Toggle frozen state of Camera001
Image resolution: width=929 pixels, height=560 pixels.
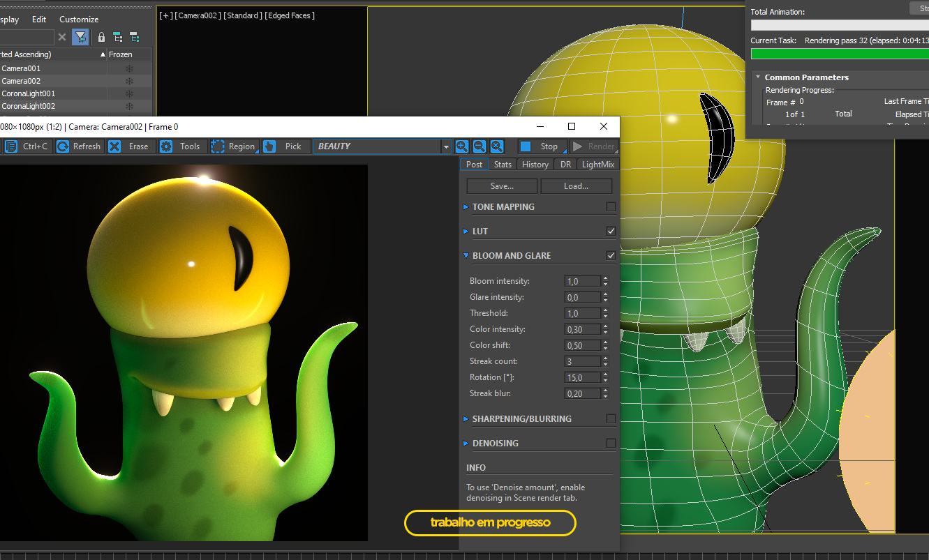pyautogui.click(x=129, y=68)
